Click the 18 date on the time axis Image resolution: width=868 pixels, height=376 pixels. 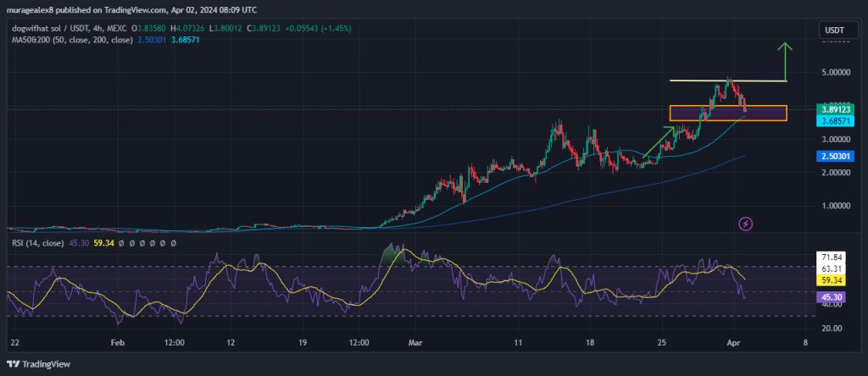(x=590, y=343)
